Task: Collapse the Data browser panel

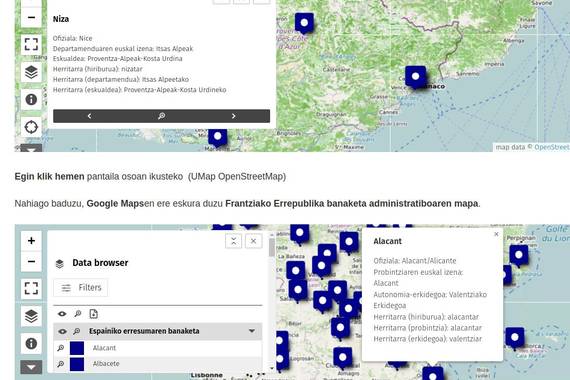Action: tap(233, 241)
